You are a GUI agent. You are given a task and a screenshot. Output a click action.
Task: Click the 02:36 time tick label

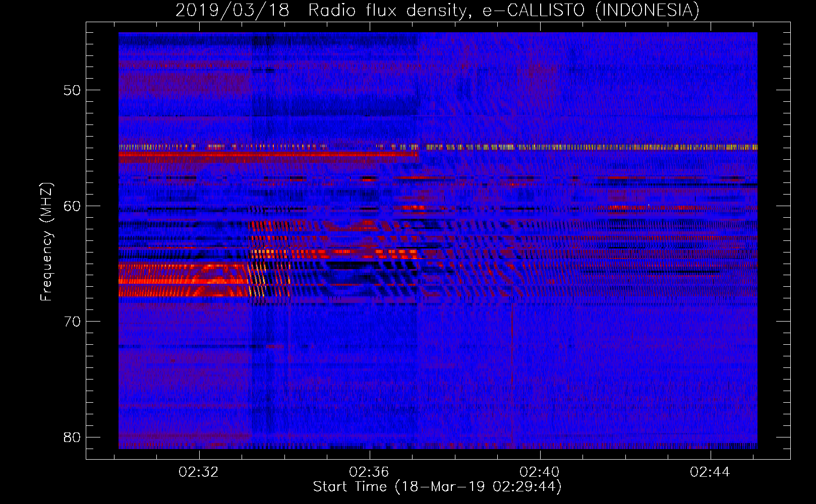[x=369, y=472]
